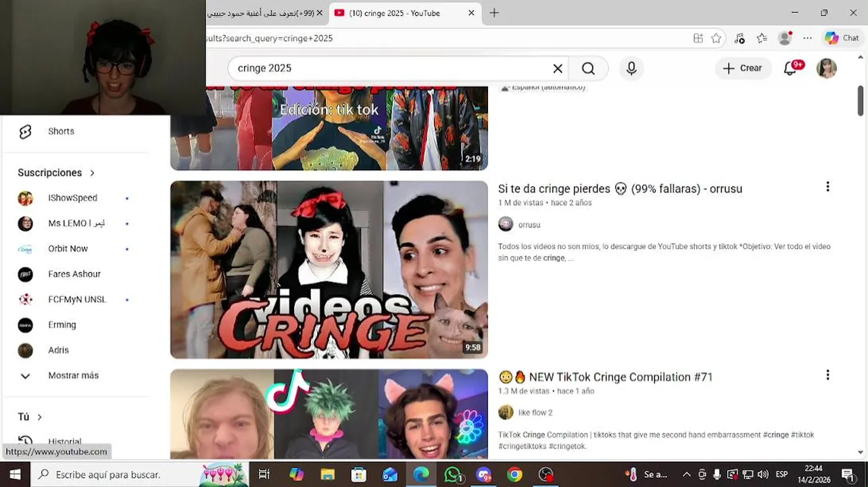Click the Crear button
The image size is (868, 487).
tap(742, 68)
